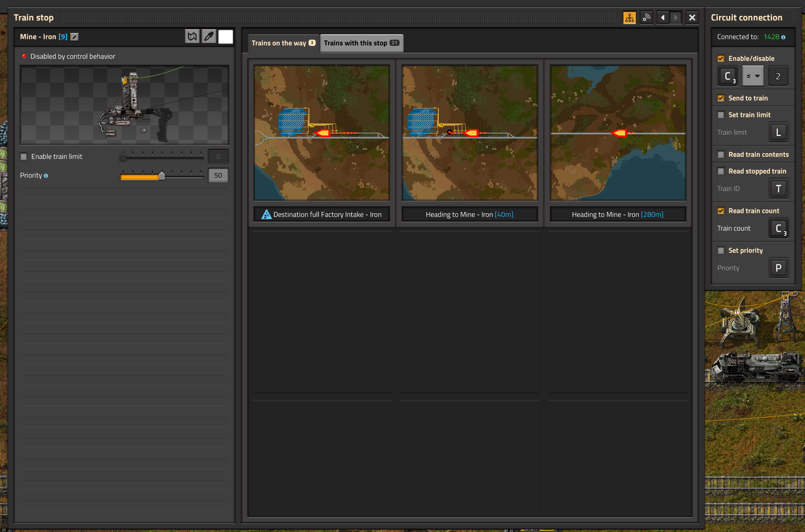The image size is (805, 532).
Task: Click the circuit network ID info icon
Action: coord(783,37)
